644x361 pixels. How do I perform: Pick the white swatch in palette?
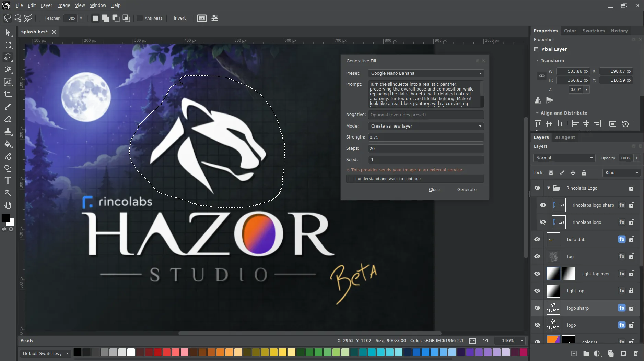tap(131, 352)
